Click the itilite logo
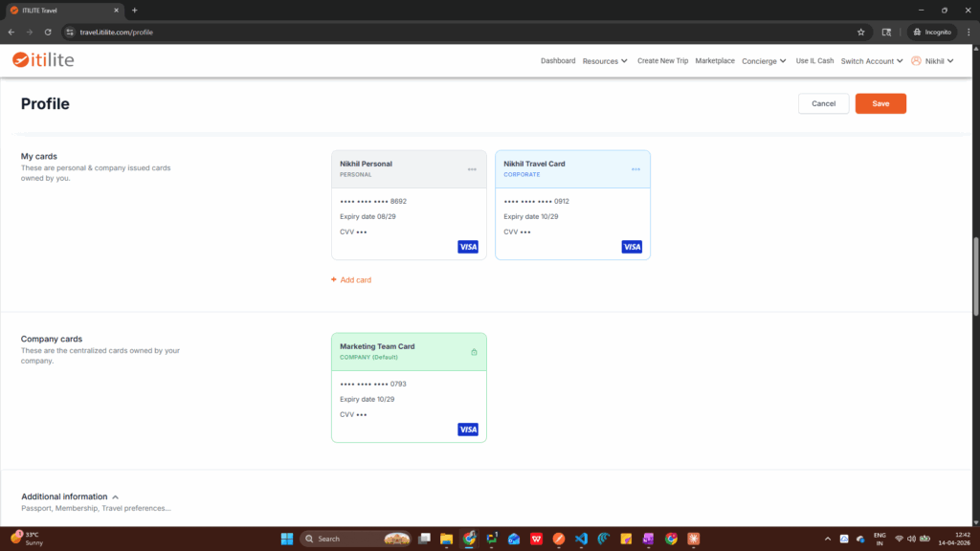The width and height of the screenshot is (980, 551). (43, 60)
